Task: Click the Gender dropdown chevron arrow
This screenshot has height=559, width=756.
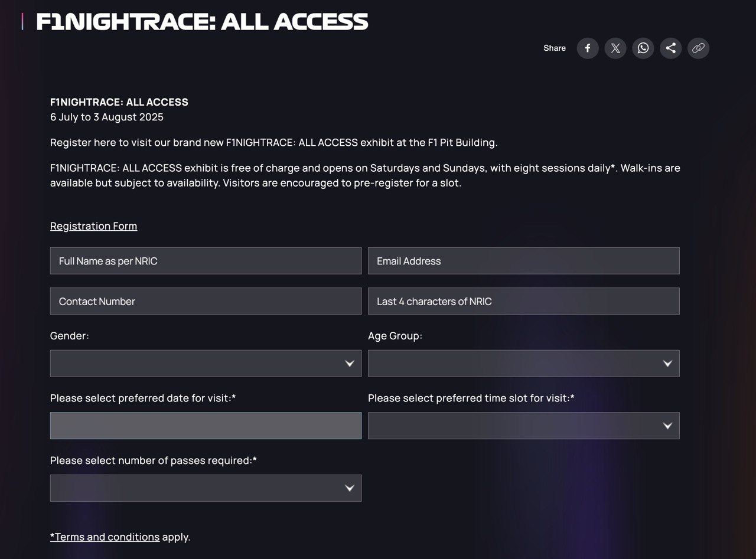Action: point(350,364)
